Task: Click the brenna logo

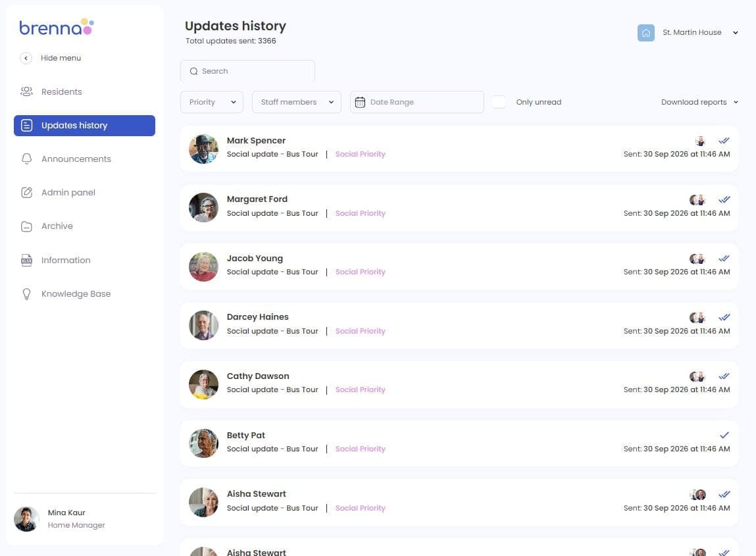Action: point(57,27)
